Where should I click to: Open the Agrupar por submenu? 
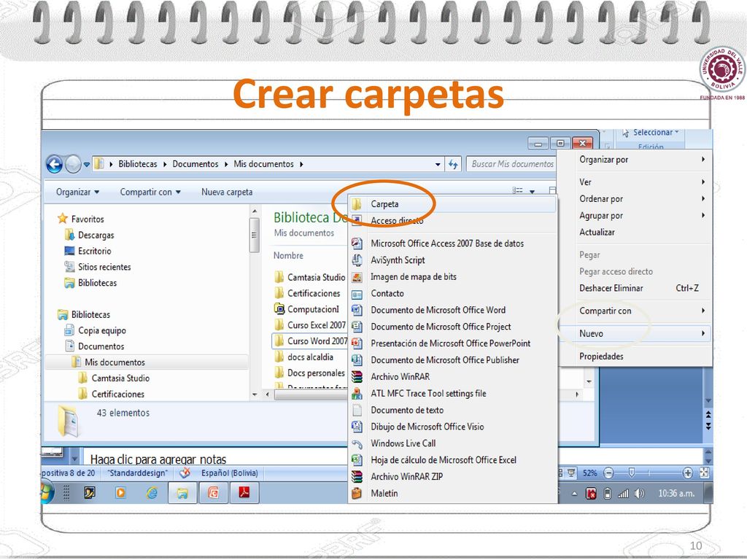click(635, 215)
